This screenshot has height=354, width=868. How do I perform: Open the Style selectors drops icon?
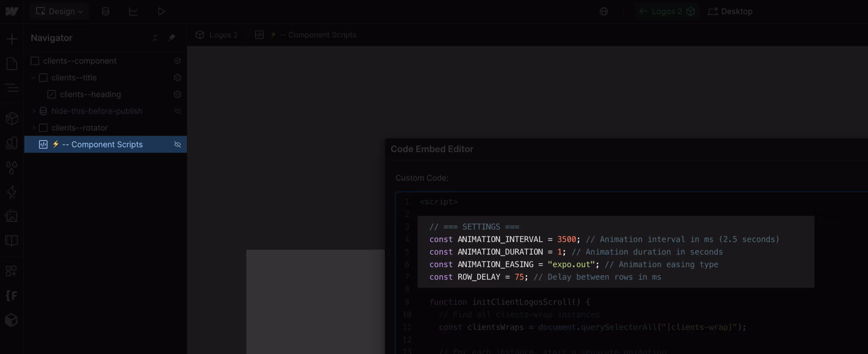[12, 168]
